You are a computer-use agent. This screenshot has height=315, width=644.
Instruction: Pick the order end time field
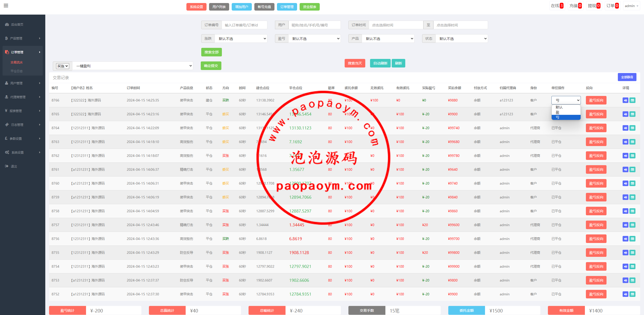[461, 25]
